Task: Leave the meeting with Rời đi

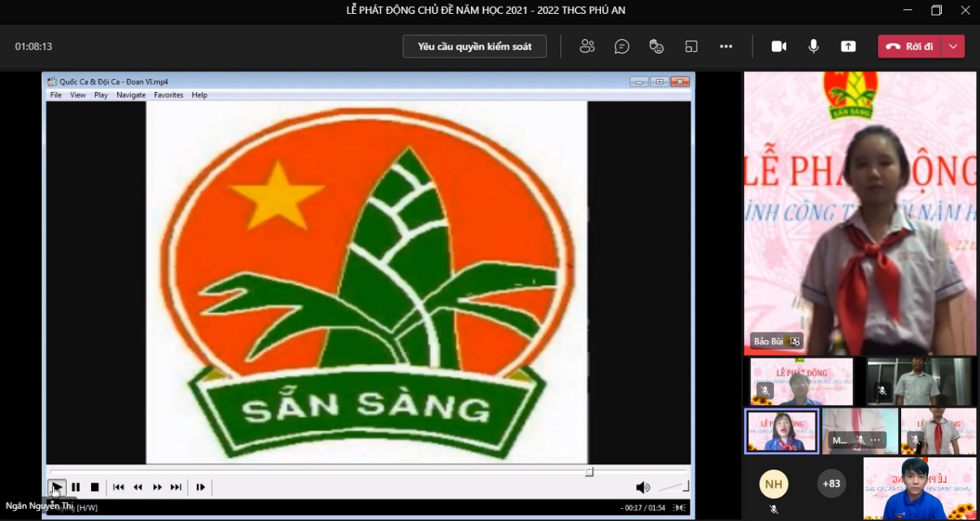Action: pyautogui.click(x=910, y=46)
